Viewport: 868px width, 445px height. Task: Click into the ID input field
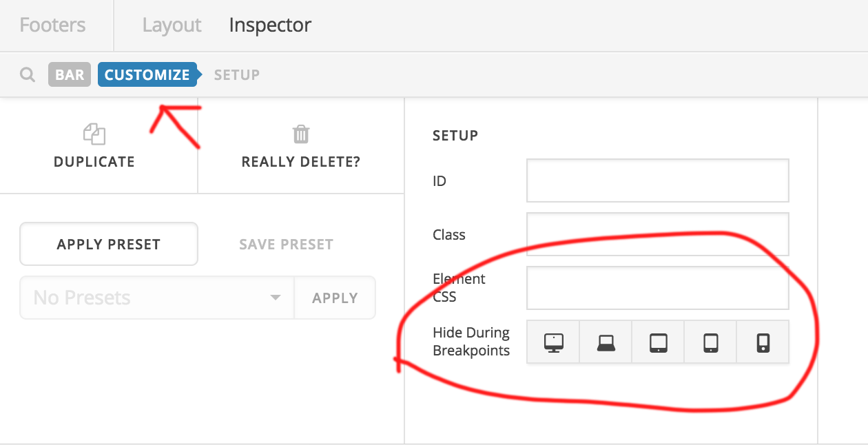coord(657,180)
